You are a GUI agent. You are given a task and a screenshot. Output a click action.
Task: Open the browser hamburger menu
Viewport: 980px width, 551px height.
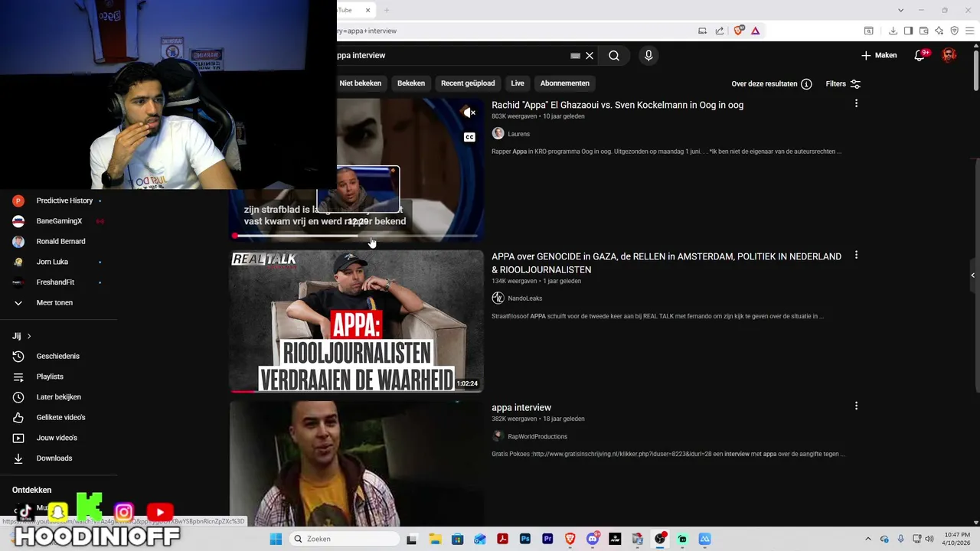tap(970, 31)
